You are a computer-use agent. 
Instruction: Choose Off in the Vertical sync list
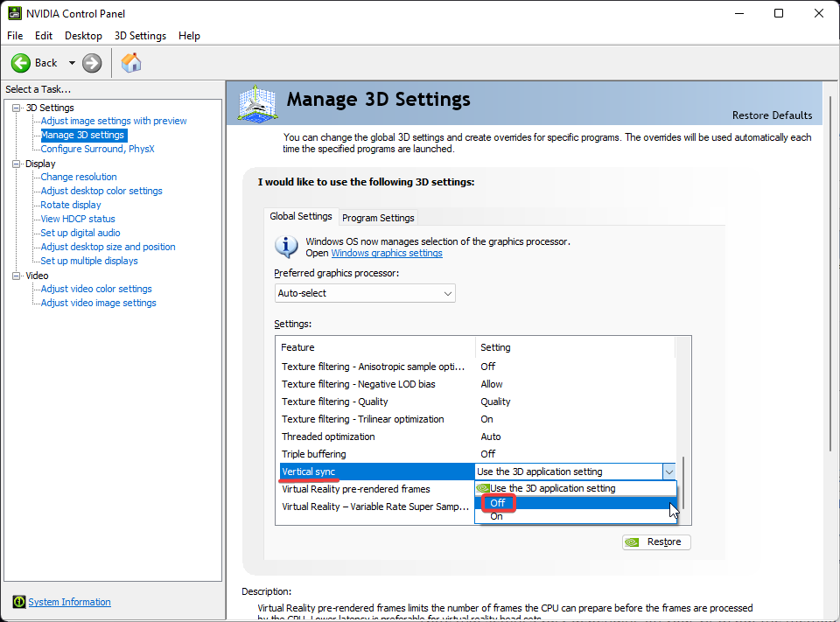[x=576, y=502]
